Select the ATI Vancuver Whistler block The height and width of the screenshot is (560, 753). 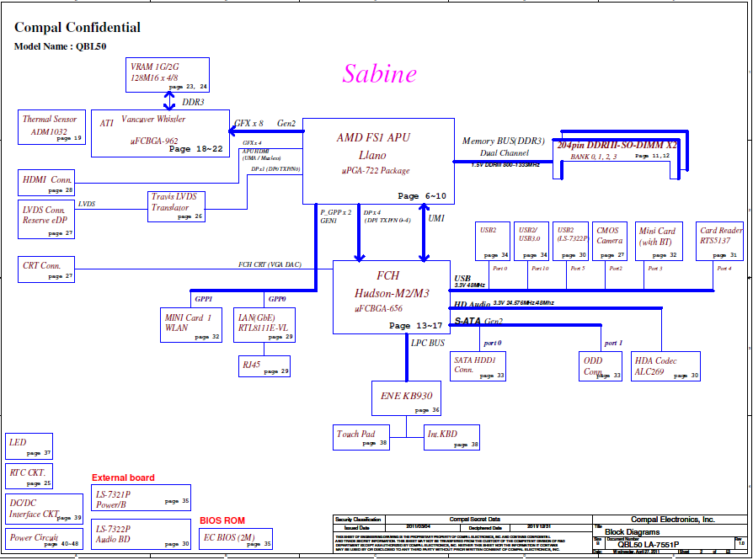point(160,133)
